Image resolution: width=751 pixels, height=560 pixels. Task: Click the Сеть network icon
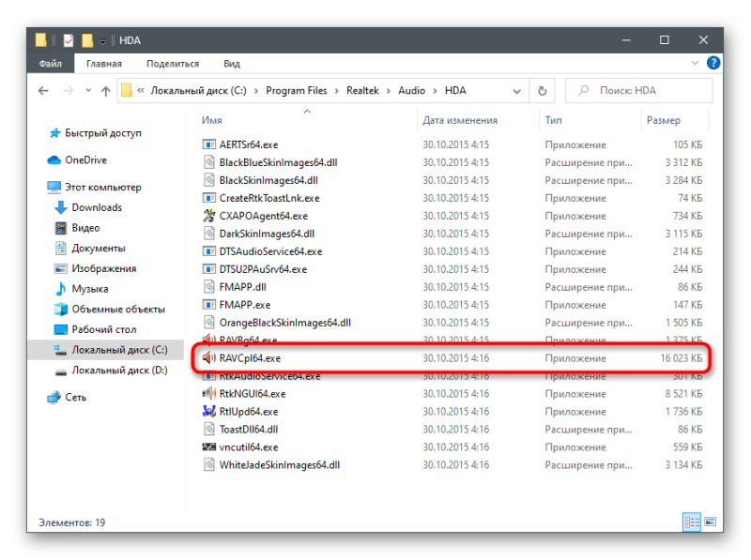tap(54, 398)
